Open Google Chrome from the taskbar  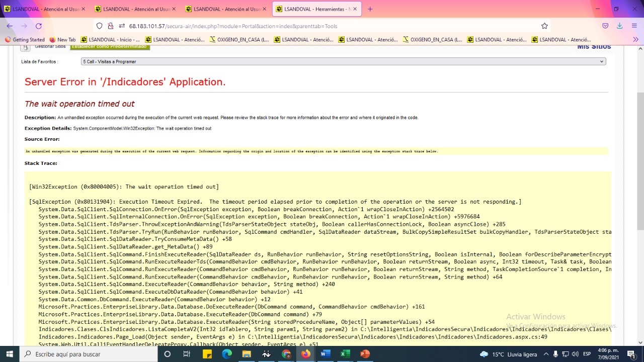(x=286, y=354)
